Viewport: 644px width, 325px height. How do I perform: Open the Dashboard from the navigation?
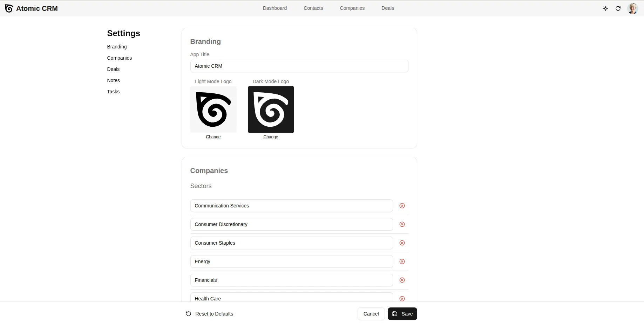point(274,8)
